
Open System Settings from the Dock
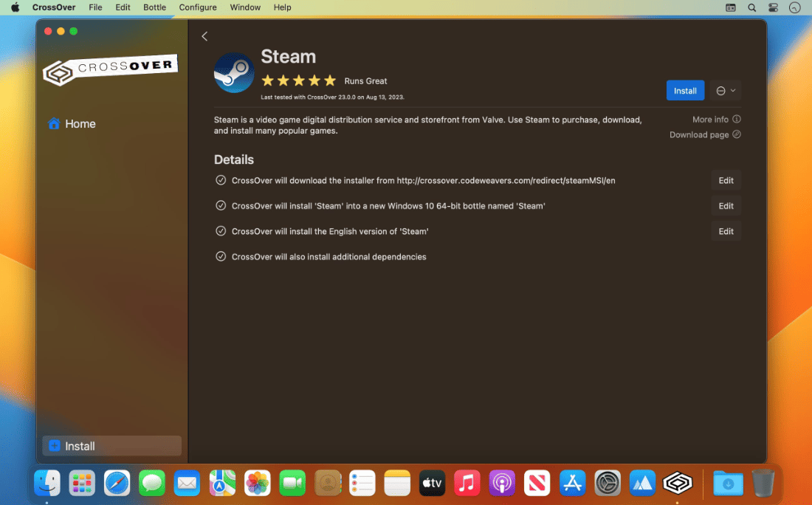click(608, 484)
